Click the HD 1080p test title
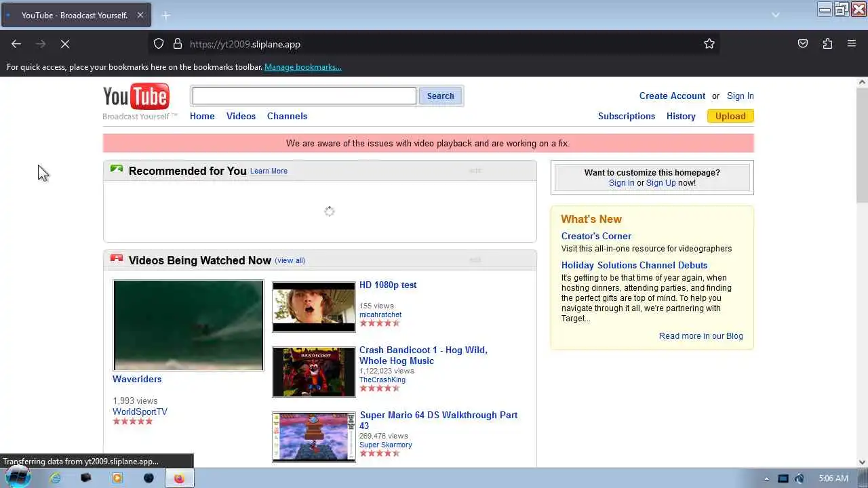 tap(388, 285)
